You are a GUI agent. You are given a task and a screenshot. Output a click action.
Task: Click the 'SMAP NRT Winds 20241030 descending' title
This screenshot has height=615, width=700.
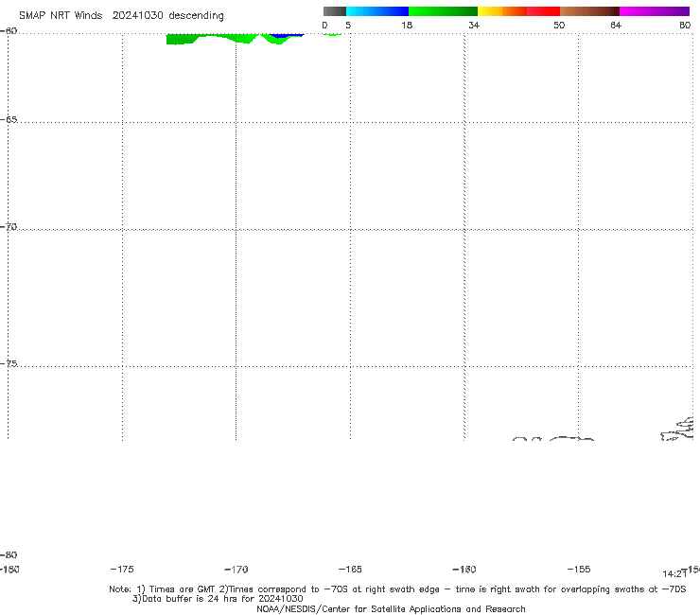pos(121,16)
